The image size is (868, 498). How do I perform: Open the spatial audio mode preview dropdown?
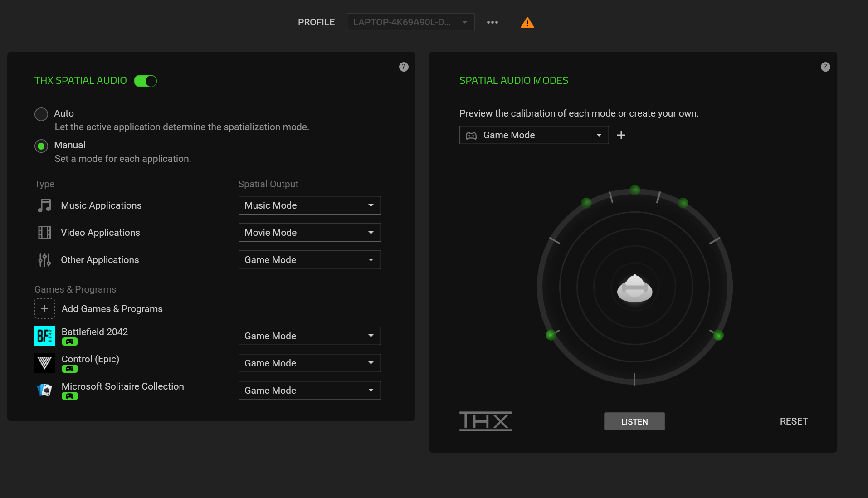click(x=534, y=135)
